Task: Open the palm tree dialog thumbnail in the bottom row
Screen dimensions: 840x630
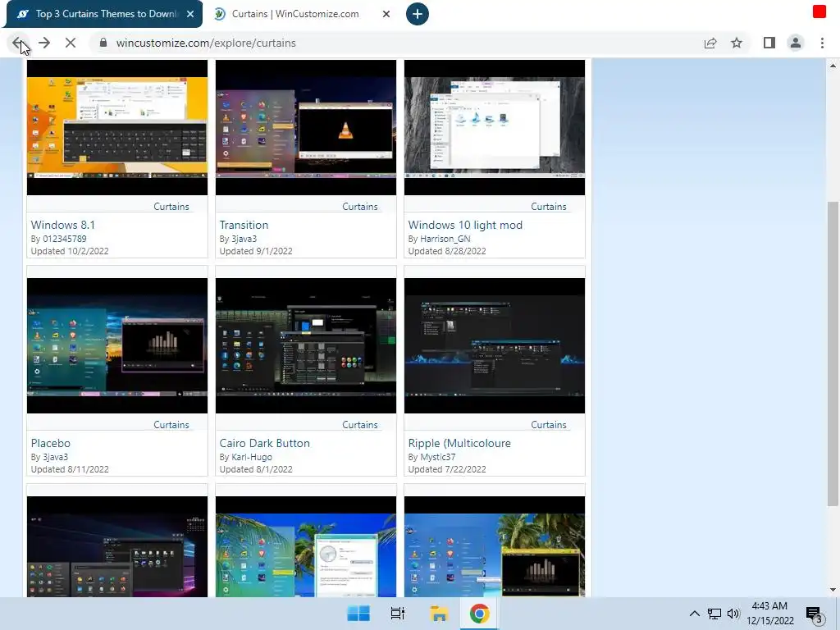Action: (306, 546)
